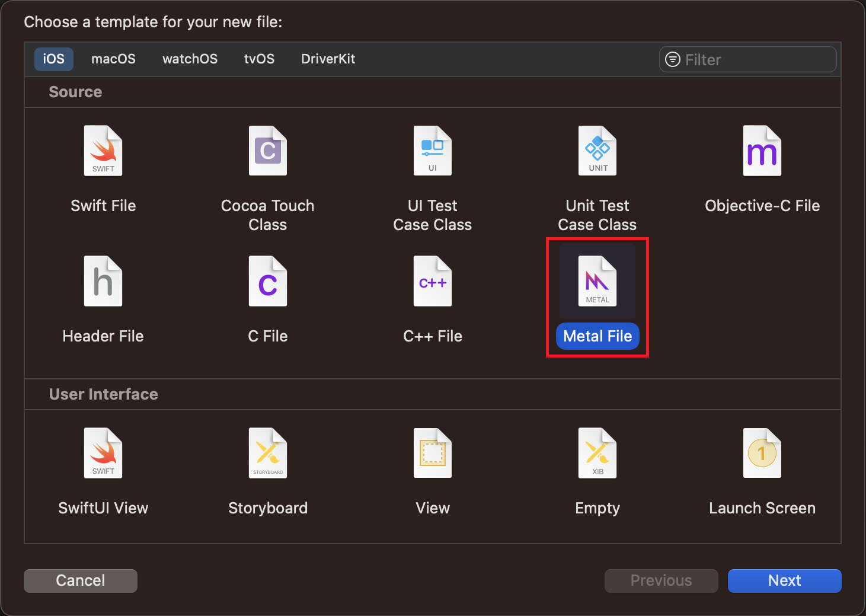Select the tvOS platform tab
The width and height of the screenshot is (866, 616).
259,59
